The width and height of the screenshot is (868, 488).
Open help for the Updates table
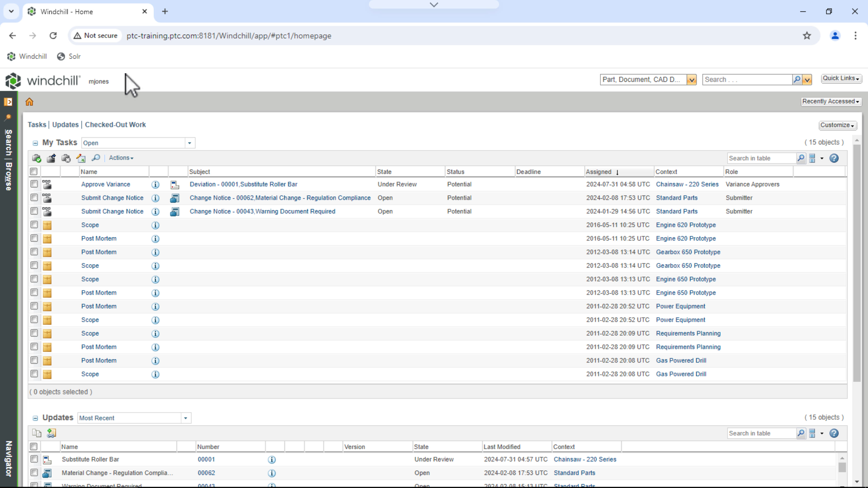click(834, 433)
